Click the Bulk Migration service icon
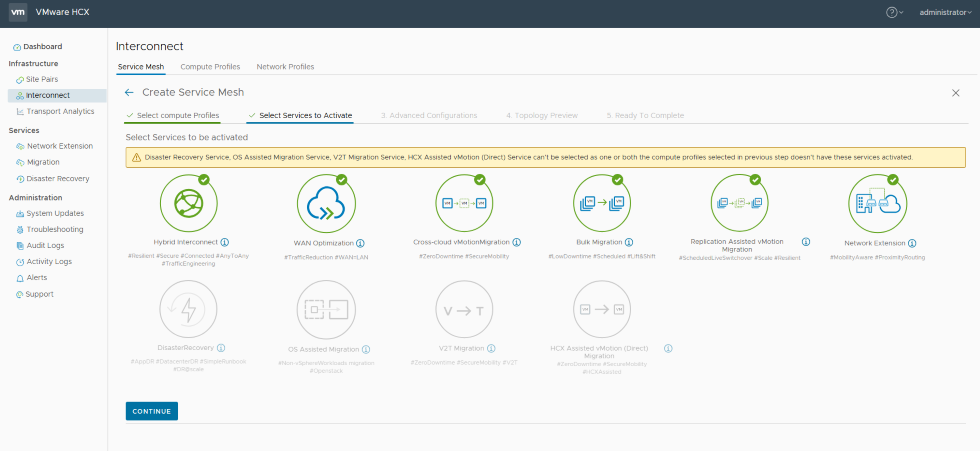 click(x=602, y=203)
